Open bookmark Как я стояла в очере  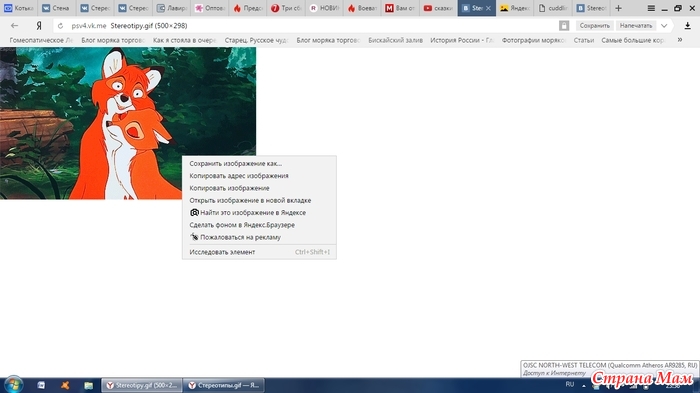pyautogui.click(x=184, y=40)
